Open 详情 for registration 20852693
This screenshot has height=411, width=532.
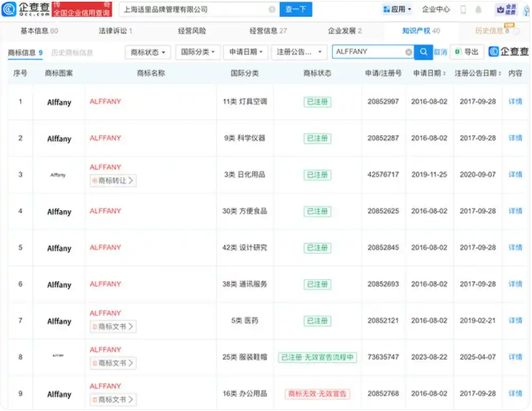pos(515,284)
